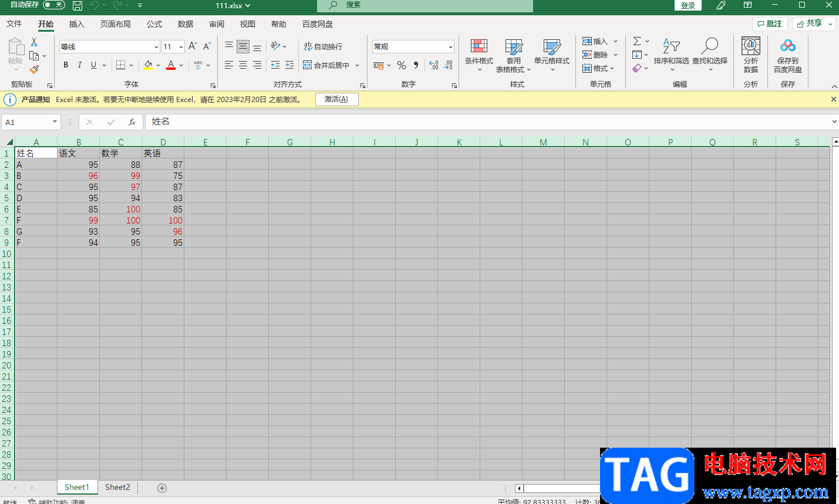Open the 等线 font name dropdown
This screenshot has width=839, height=504.
156,47
